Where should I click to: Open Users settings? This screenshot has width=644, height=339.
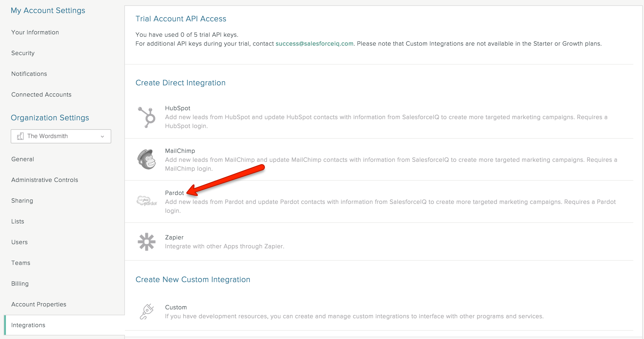(x=20, y=242)
